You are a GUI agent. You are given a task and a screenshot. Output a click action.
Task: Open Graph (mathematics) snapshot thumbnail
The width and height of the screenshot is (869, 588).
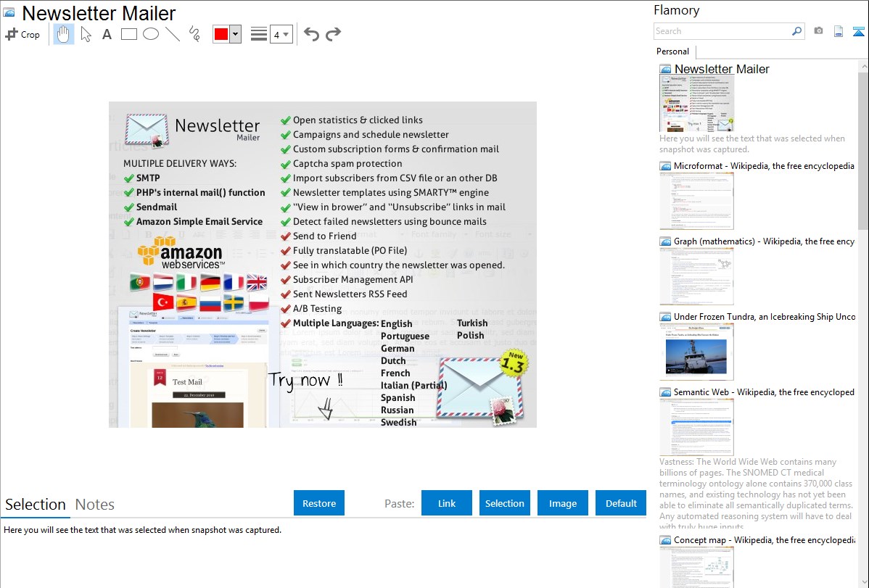696,276
